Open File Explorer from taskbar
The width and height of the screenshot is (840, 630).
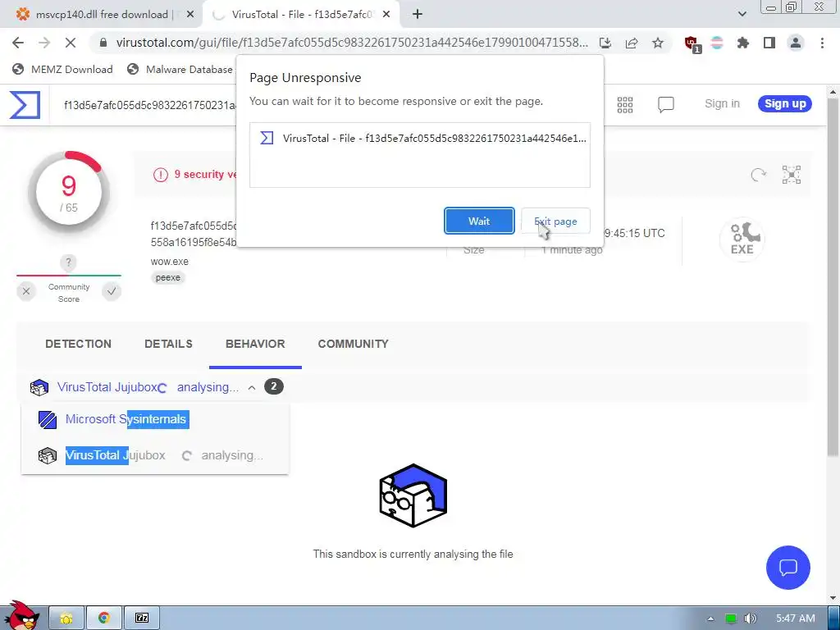pos(66,619)
